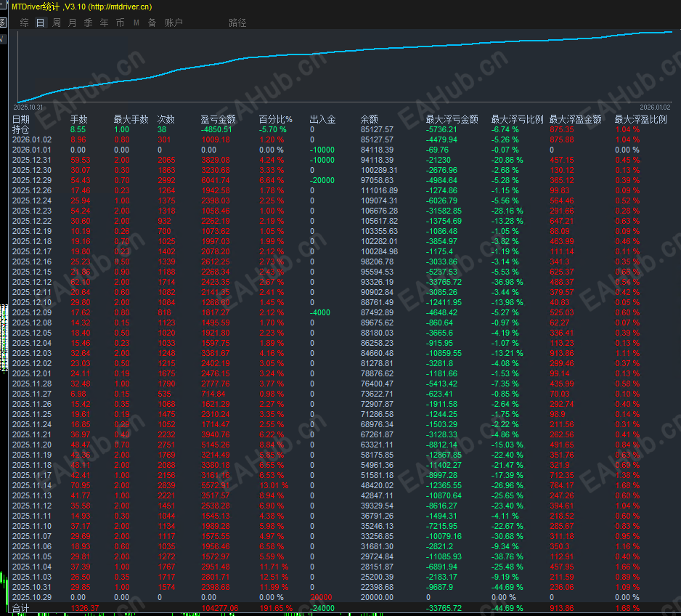Select the 2025.11.25 date row
This screenshot has height=616, width=681.
point(32,414)
